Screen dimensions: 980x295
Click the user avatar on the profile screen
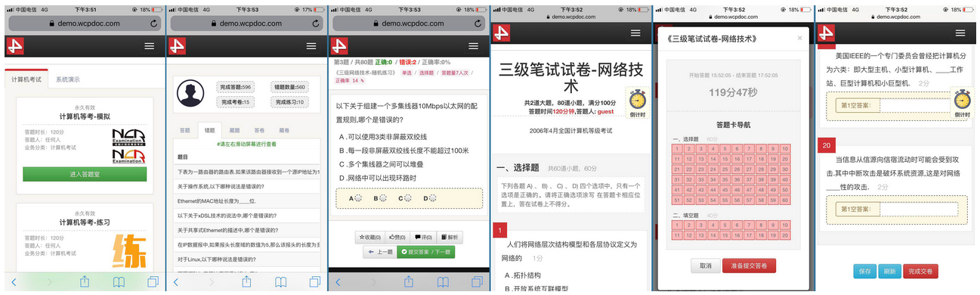(190, 94)
